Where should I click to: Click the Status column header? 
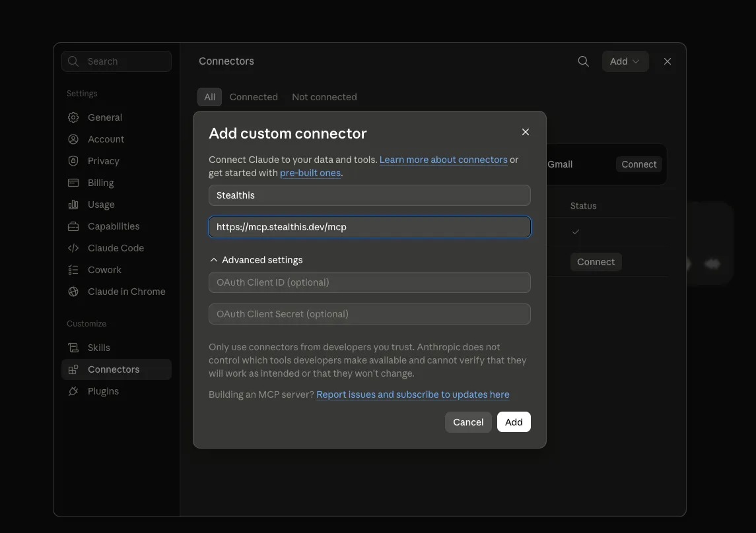(584, 206)
